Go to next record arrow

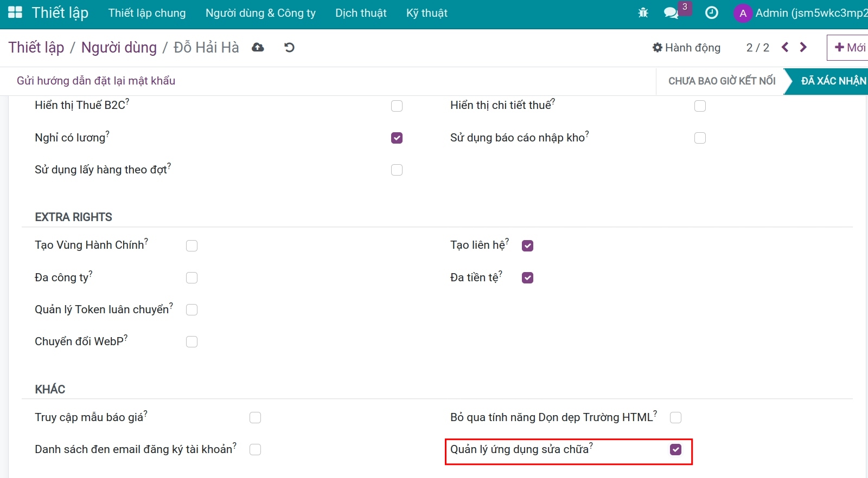tap(803, 48)
